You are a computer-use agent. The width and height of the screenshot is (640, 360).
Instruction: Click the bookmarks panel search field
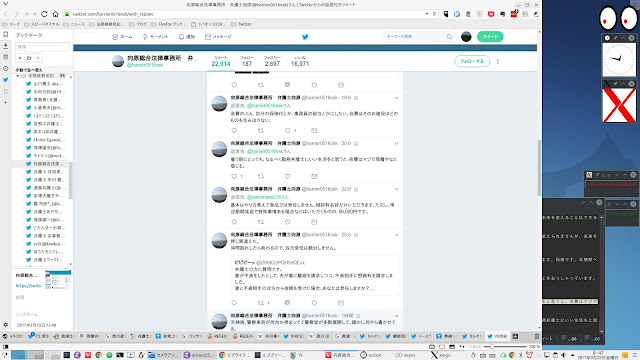(42, 47)
